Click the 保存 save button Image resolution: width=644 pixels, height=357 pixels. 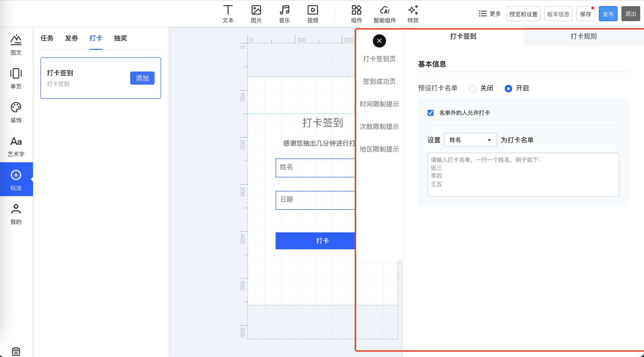585,14
